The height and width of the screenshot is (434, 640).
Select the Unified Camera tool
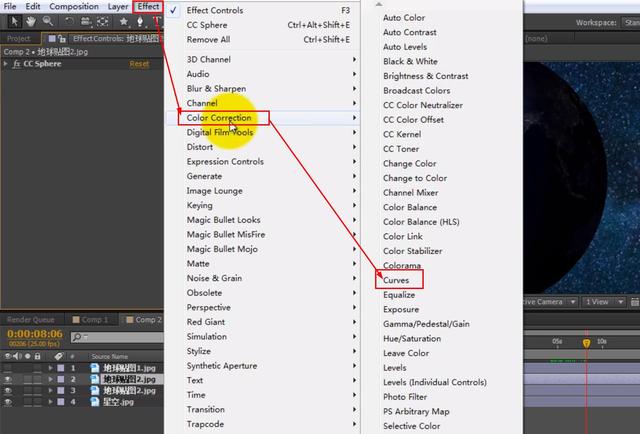click(86, 21)
